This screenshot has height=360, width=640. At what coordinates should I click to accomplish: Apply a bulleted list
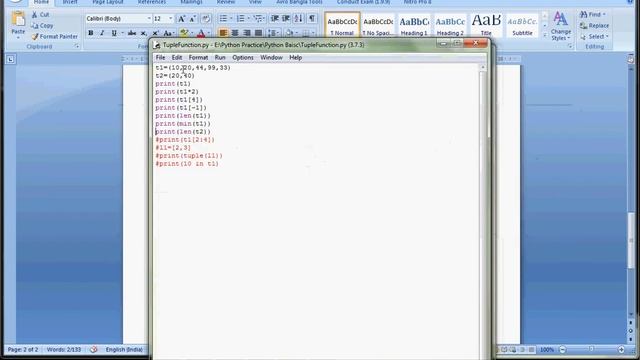[x=223, y=18]
